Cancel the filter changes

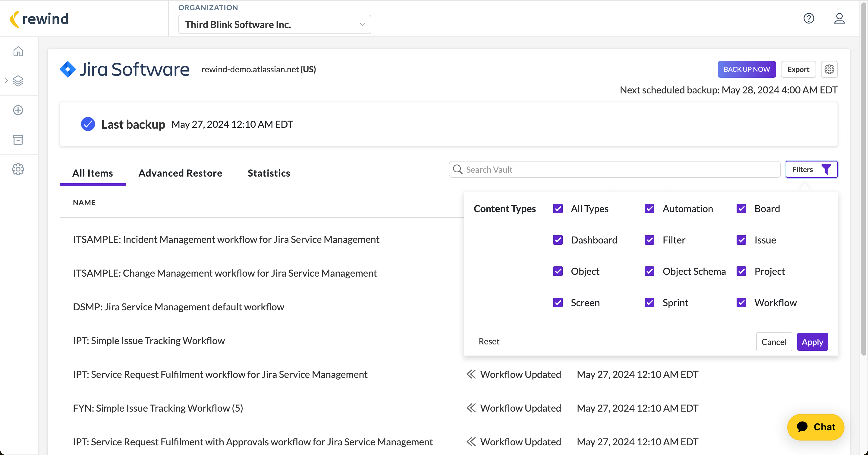click(x=774, y=342)
